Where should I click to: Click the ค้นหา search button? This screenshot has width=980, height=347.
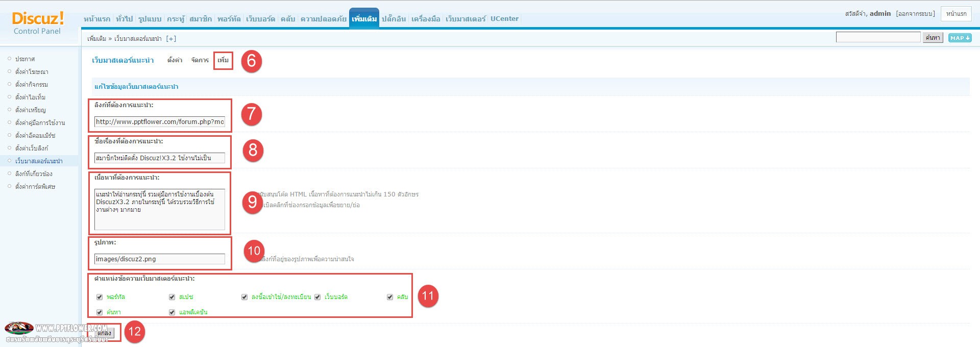(x=933, y=38)
